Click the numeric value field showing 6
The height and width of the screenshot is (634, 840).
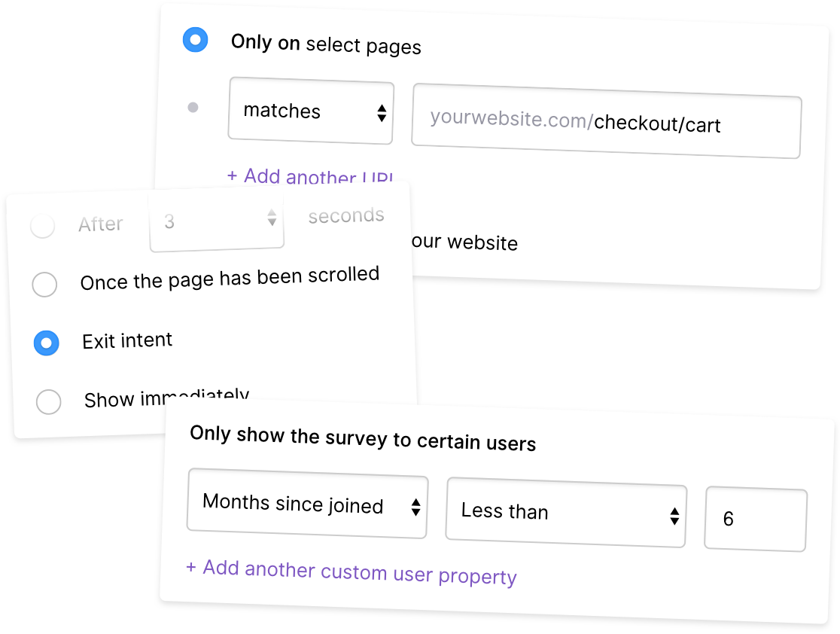tap(755, 520)
